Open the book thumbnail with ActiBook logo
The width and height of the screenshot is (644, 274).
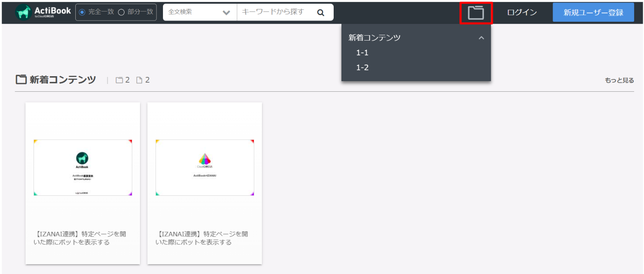click(x=83, y=168)
